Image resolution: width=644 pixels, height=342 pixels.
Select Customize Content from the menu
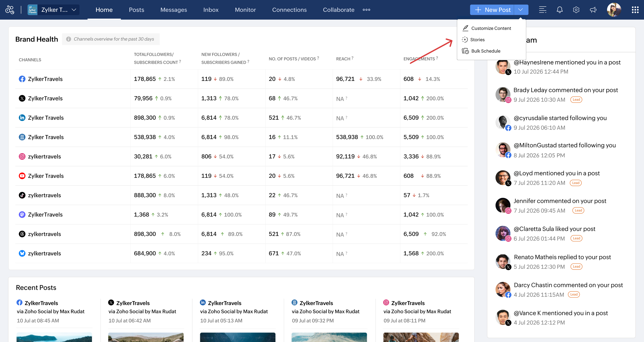[x=491, y=28]
